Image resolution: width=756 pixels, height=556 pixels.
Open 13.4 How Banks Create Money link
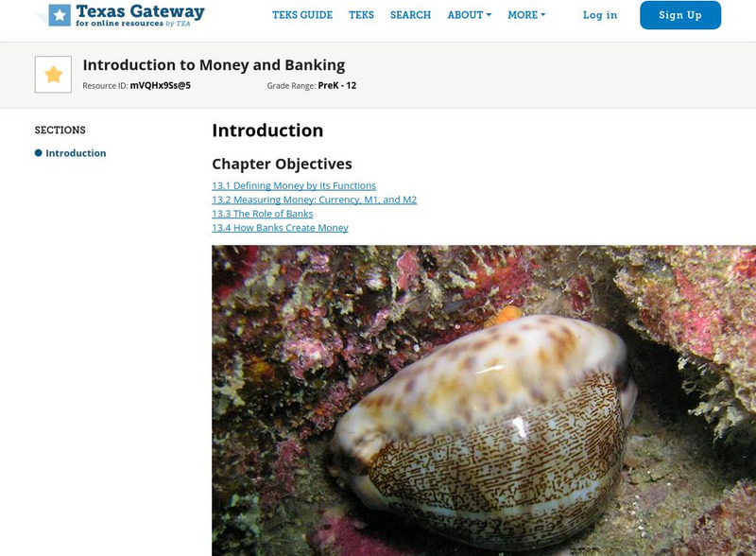pyautogui.click(x=280, y=228)
